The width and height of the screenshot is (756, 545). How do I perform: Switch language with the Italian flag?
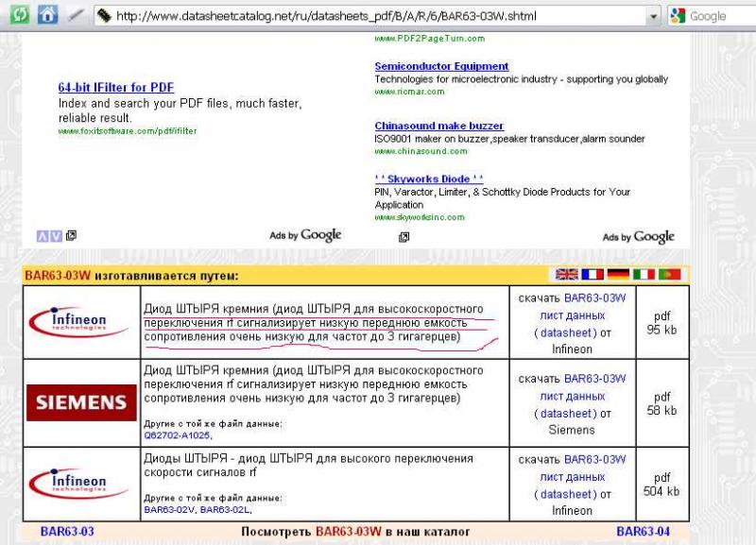pyautogui.click(x=644, y=274)
